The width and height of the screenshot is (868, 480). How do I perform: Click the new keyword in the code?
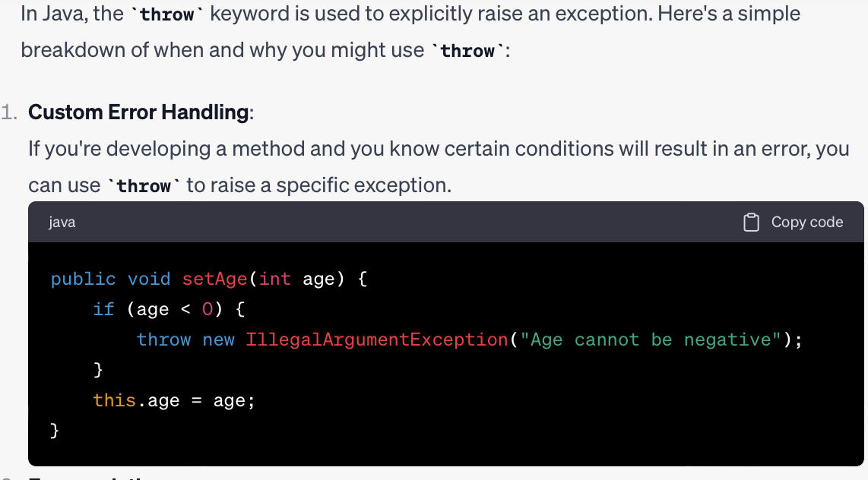(218, 339)
